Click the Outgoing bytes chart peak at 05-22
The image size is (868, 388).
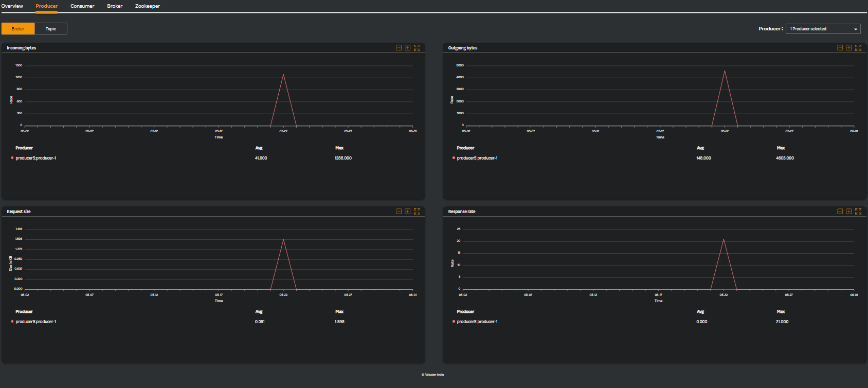click(x=725, y=71)
